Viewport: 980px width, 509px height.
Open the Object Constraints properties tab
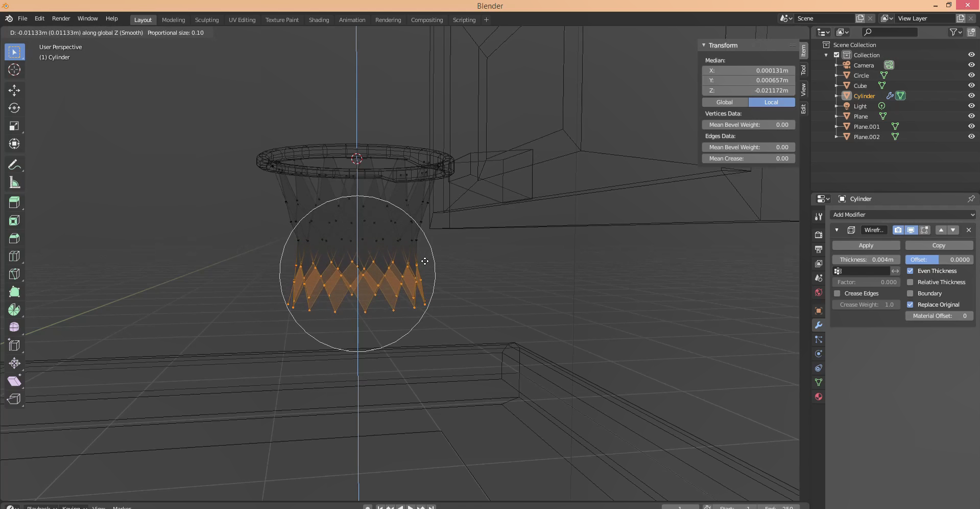819,368
